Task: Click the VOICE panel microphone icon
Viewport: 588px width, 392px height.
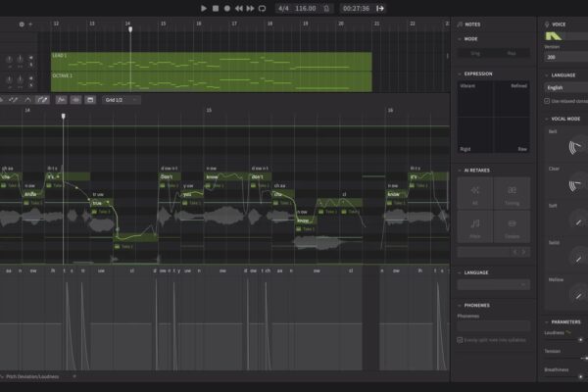Action: (547, 24)
